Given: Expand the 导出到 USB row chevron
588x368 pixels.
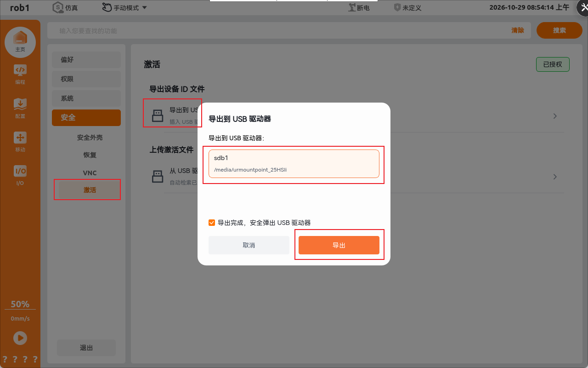Looking at the screenshot, I should pos(555,116).
